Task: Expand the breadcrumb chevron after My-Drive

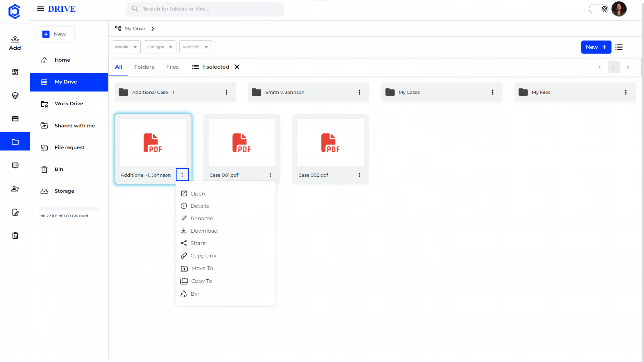Action: point(153,29)
